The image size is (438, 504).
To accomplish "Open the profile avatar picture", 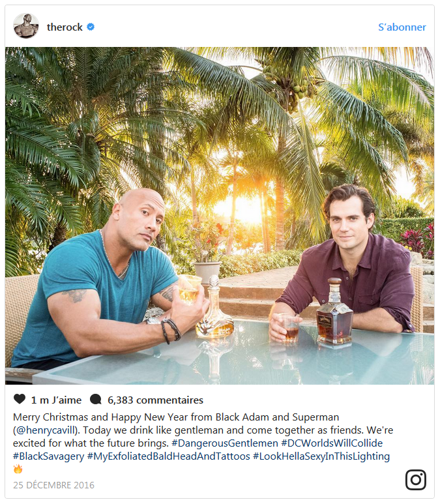I will 26,25.
